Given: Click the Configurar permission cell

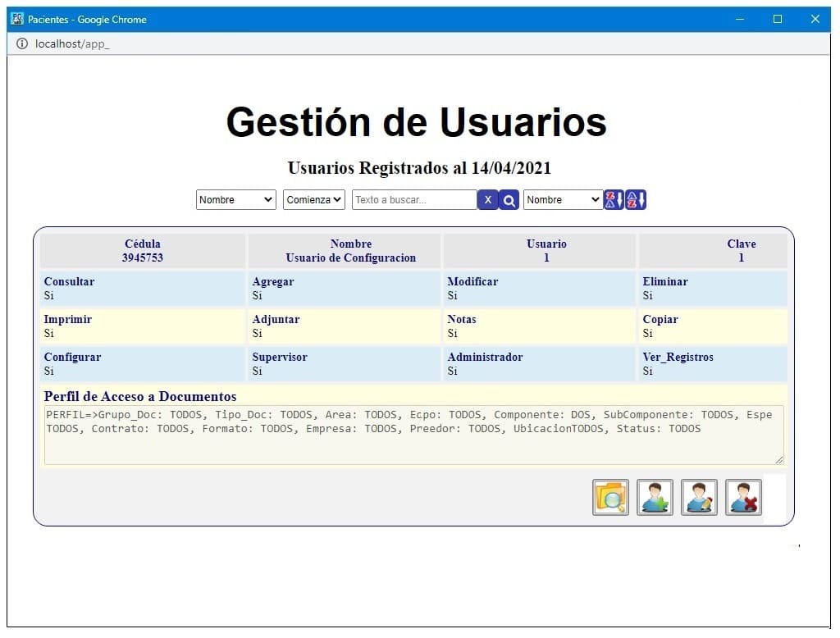Looking at the screenshot, I should click(x=143, y=364).
